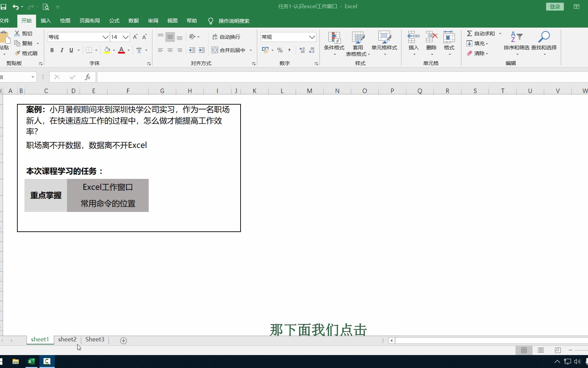Apply the red font color swatch

tap(121, 50)
